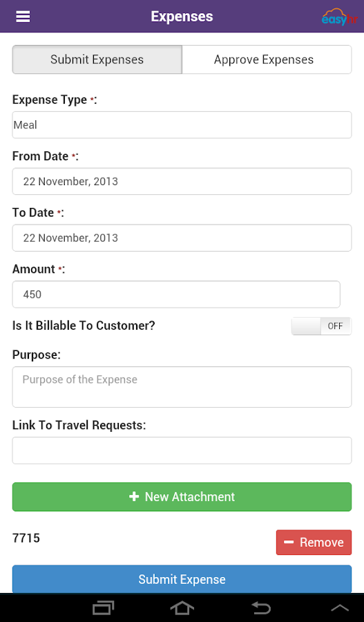Tap the Android back arrow icon
Screen dimensions: 364x622
[x=261, y=607]
